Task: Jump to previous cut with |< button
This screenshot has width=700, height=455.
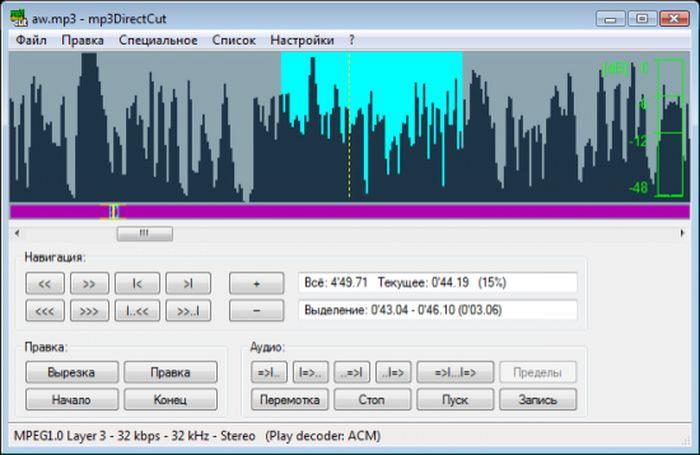Action: click(x=137, y=283)
